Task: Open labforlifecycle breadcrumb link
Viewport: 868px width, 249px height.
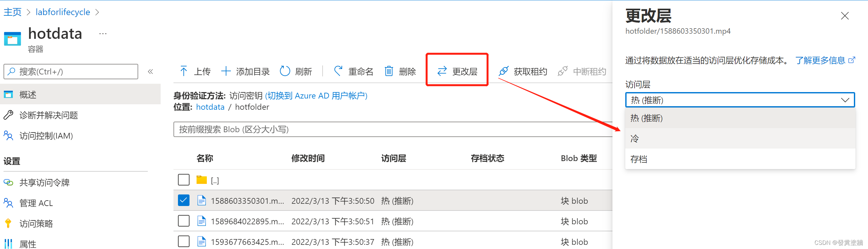Action: pos(63,12)
